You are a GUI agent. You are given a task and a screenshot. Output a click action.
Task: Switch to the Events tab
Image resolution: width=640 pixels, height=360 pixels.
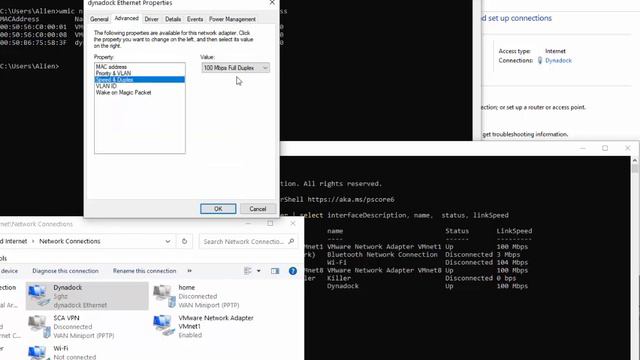pyautogui.click(x=195, y=19)
